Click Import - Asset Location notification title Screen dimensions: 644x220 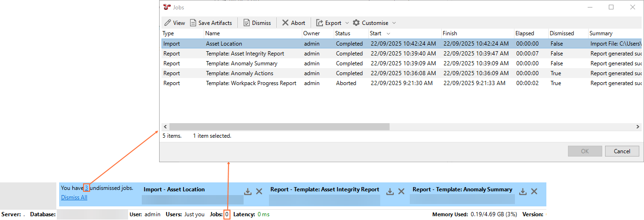click(174, 189)
